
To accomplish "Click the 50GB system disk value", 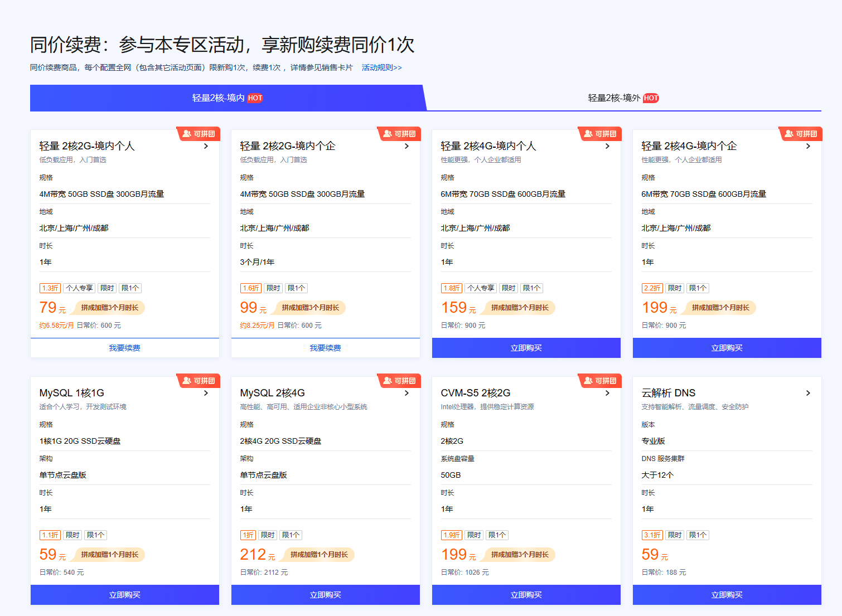I will click(x=451, y=475).
